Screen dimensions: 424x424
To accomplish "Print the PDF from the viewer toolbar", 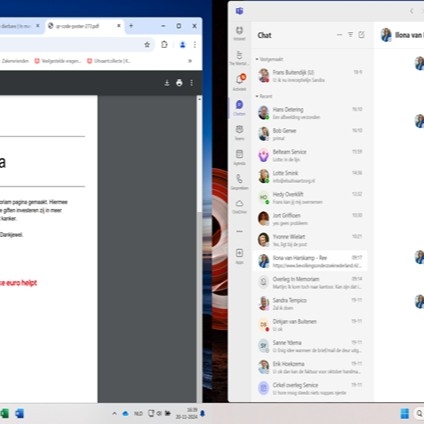I will (179, 83).
